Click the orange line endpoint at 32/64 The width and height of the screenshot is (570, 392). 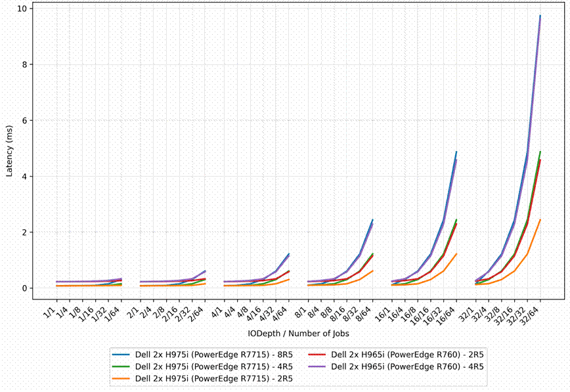pos(540,219)
